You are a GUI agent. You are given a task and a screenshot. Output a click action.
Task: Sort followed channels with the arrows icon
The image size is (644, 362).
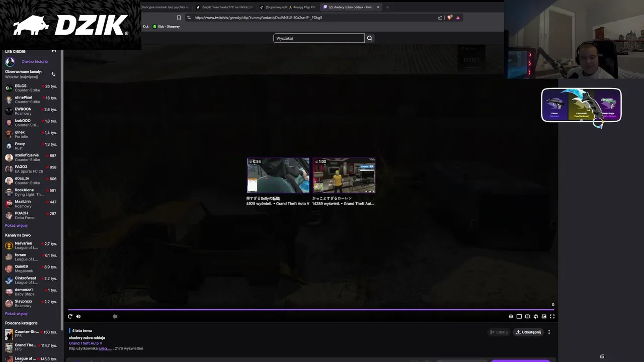[53, 74]
